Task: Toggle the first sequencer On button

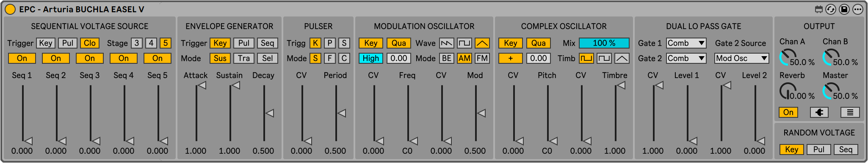Action: [x=22, y=58]
